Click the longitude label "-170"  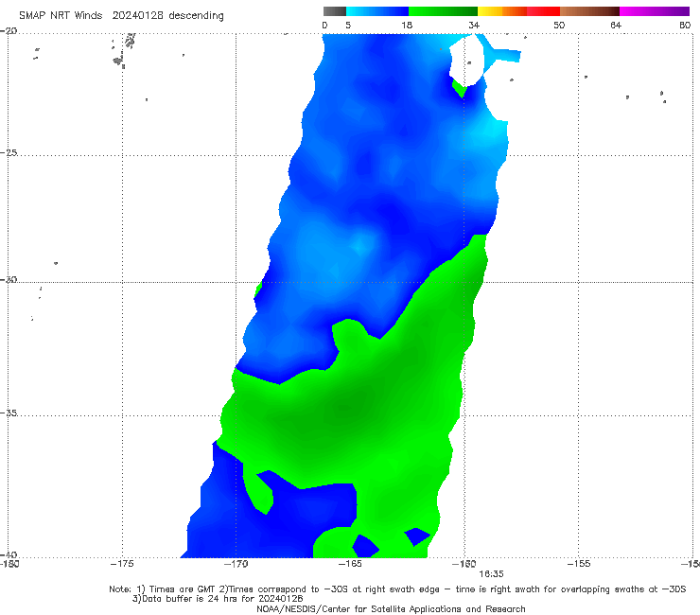(x=236, y=564)
